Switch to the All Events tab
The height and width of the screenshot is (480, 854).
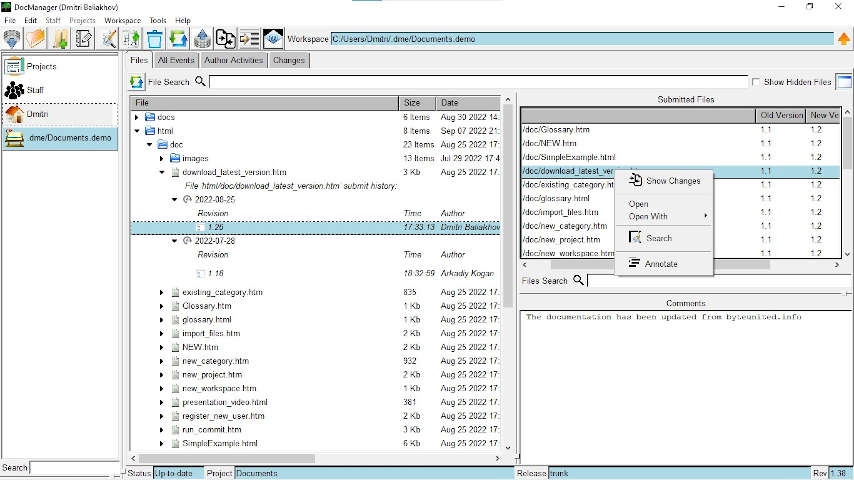pos(176,60)
